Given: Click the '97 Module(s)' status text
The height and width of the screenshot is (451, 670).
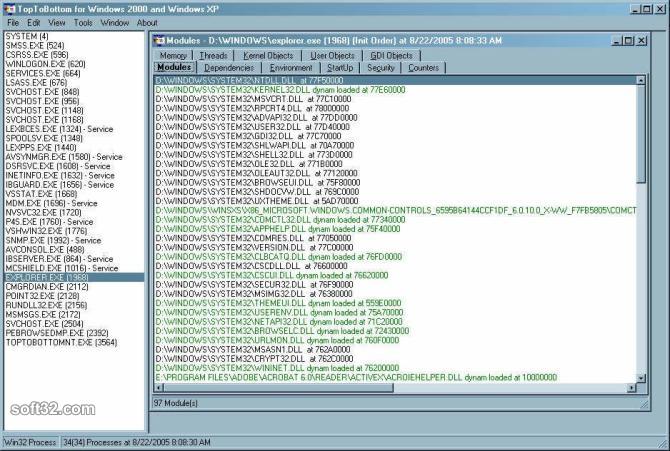Looking at the screenshot, I should click(176, 403).
